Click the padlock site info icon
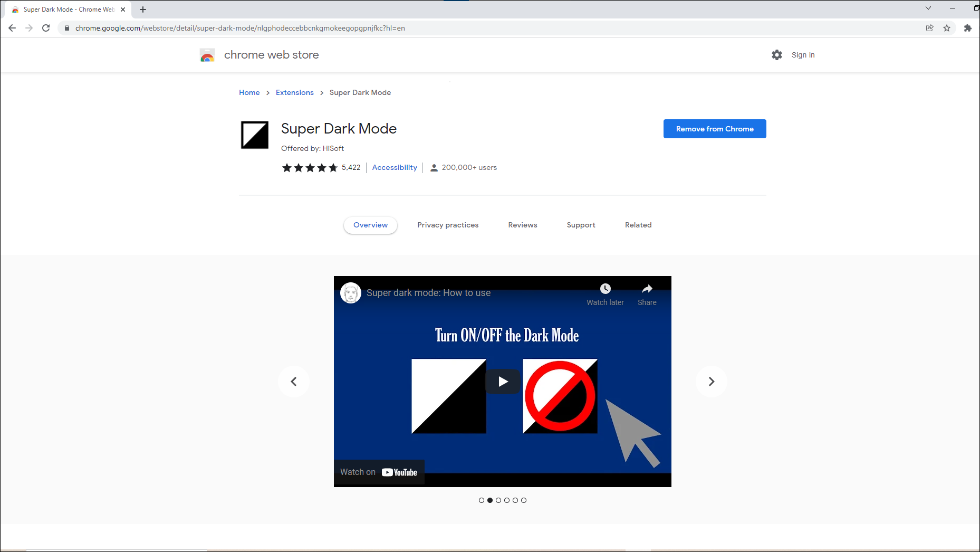Viewport: 980px width, 552px height. tap(66, 28)
